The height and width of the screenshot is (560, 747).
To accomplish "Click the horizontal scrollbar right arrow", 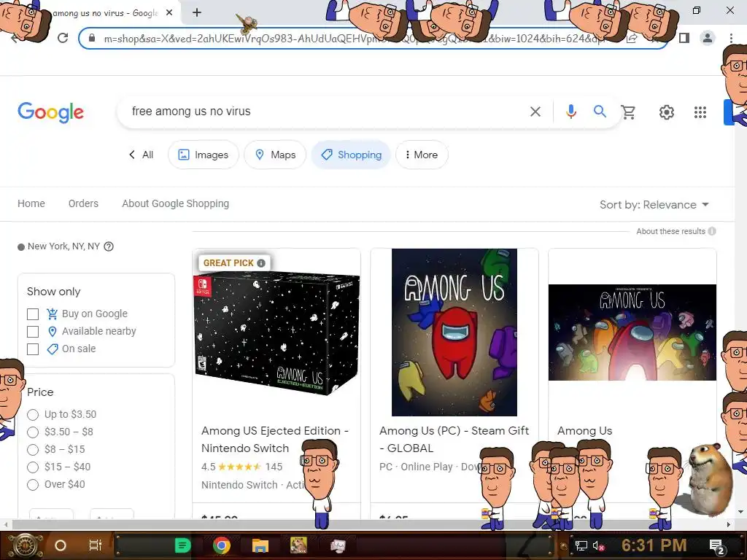I will pyautogui.click(x=728, y=524).
